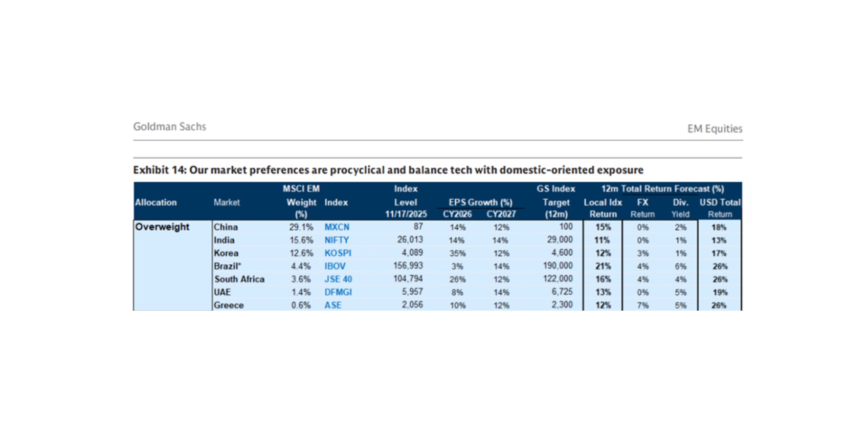Click the MXCN index link
Image resolution: width=868 pixels, height=435 pixels.
(337, 227)
